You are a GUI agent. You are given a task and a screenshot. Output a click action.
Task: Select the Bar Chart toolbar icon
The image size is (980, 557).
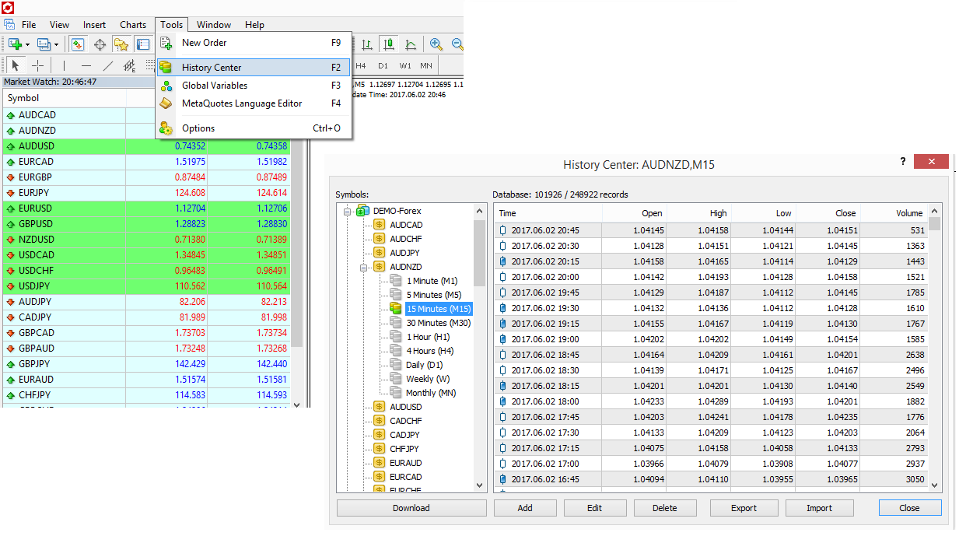coord(368,44)
